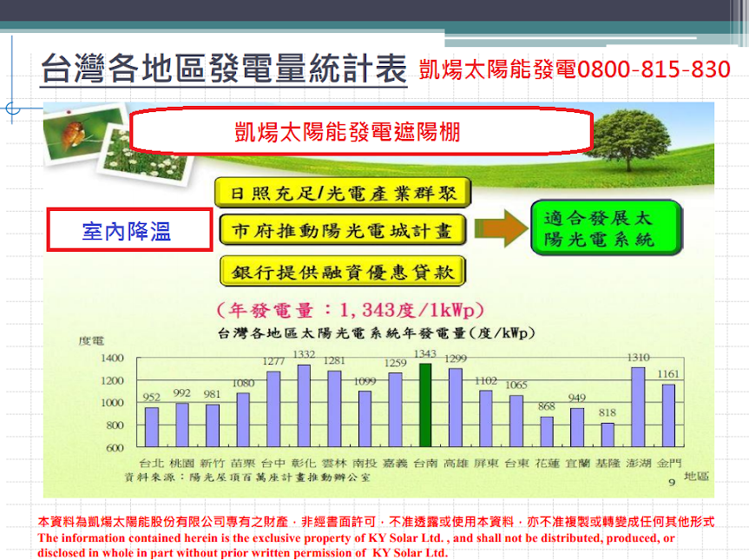Click the value label 1343 above 台南

[x=425, y=353]
